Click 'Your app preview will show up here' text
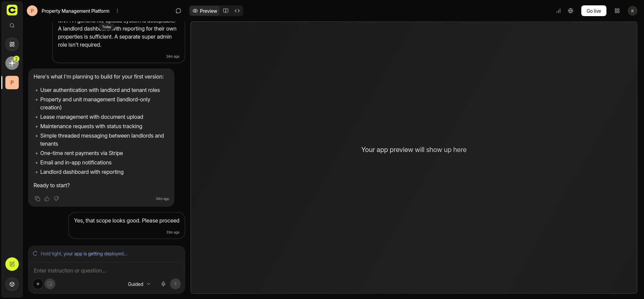The width and height of the screenshot is (644, 299). (414, 150)
